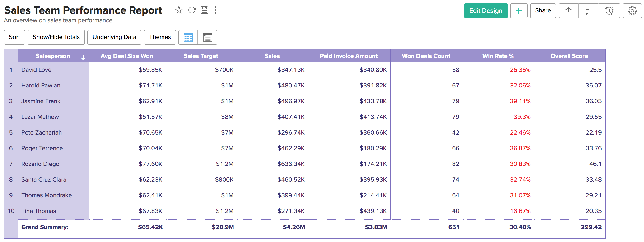Open settings with the gear icon
Viewport: 644px width, 242px height.
[632, 11]
